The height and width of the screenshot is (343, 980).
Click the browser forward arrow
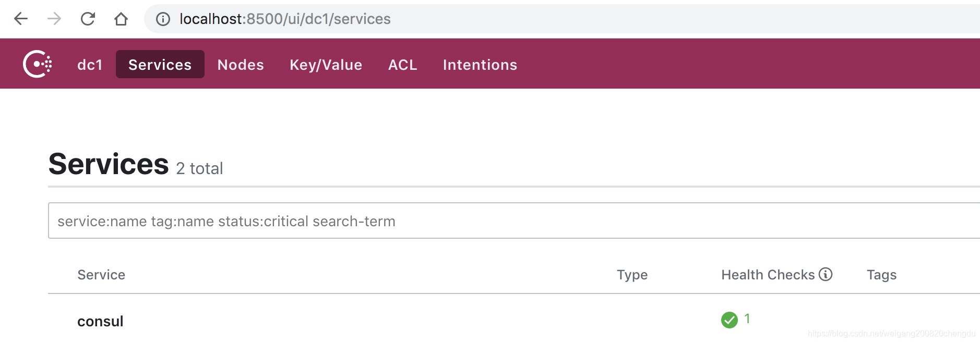click(x=54, y=19)
